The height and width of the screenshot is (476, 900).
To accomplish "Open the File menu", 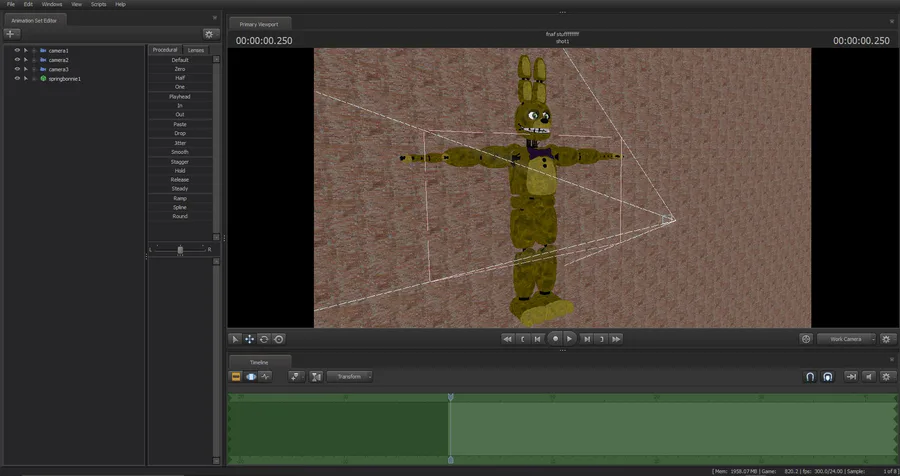I will tap(11, 4).
